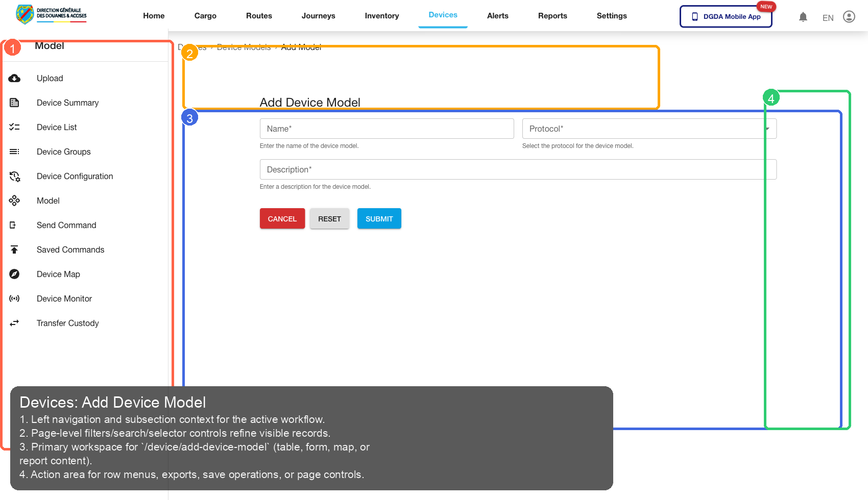The image size is (868, 500).
Task: Switch to the Inventory tab
Action: click(x=381, y=16)
